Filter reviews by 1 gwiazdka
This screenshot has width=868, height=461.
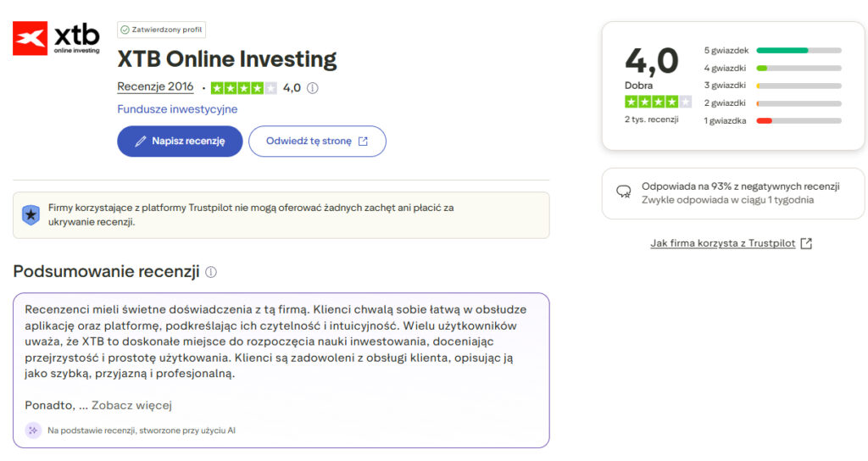pyautogui.click(x=772, y=120)
